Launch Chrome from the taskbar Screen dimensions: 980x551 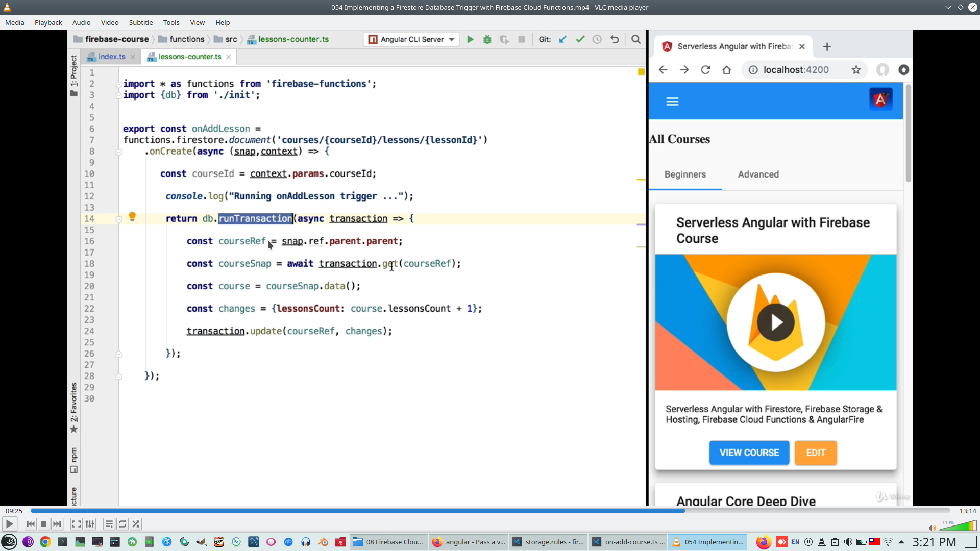click(x=45, y=542)
